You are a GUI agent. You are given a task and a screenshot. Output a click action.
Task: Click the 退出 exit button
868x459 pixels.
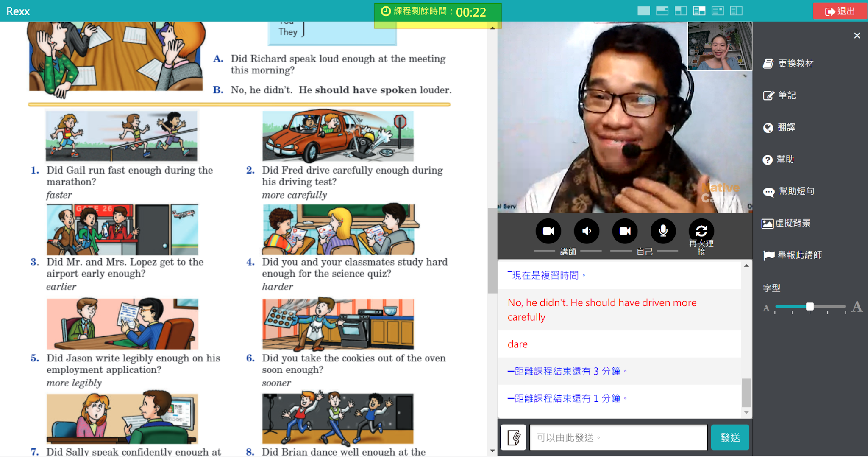[840, 11]
